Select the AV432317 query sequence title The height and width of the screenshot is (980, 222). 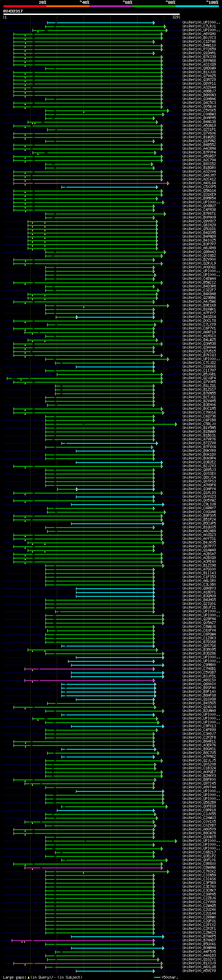(13, 11)
